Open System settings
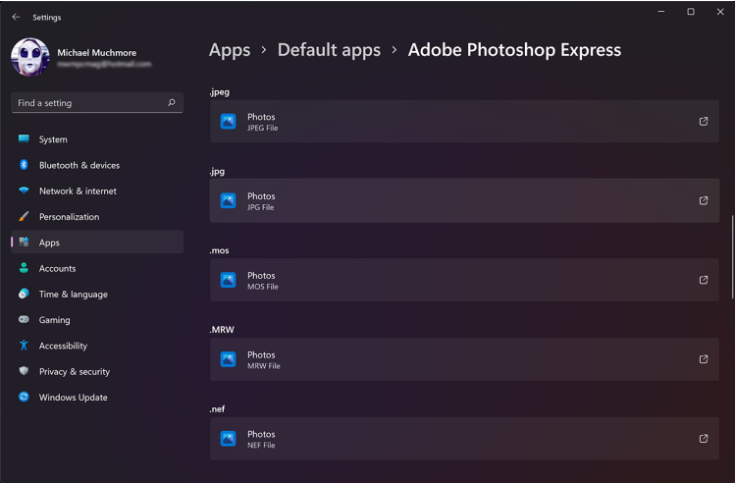735x483 pixels. pos(97,139)
